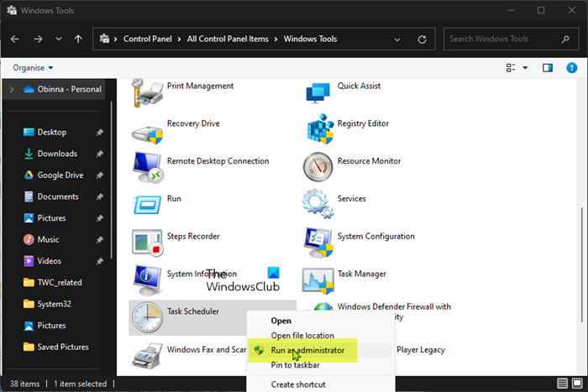Open recent locations dropdown

(x=59, y=39)
